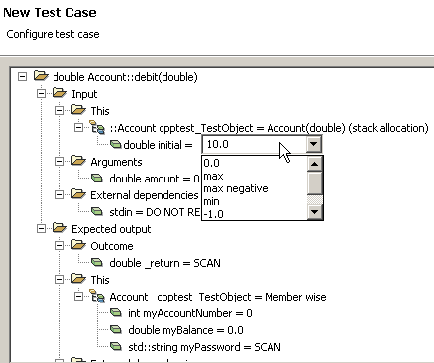The image size is (434, 363).
Task: Click the 10.0 value field for double initial
Action: click(x=254, y=144)
